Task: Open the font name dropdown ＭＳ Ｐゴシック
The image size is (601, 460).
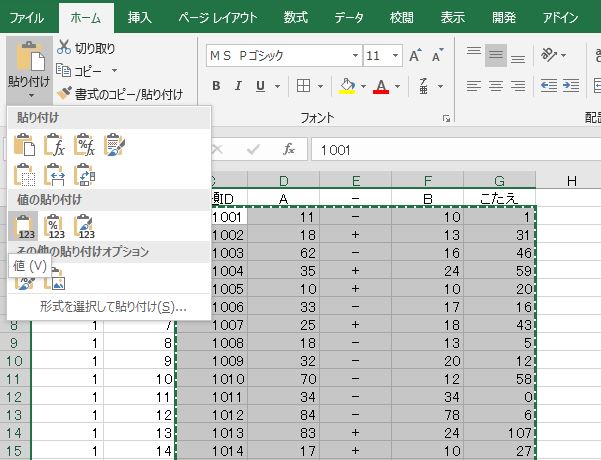Action: pyautogui.click(x=355, y=56)
